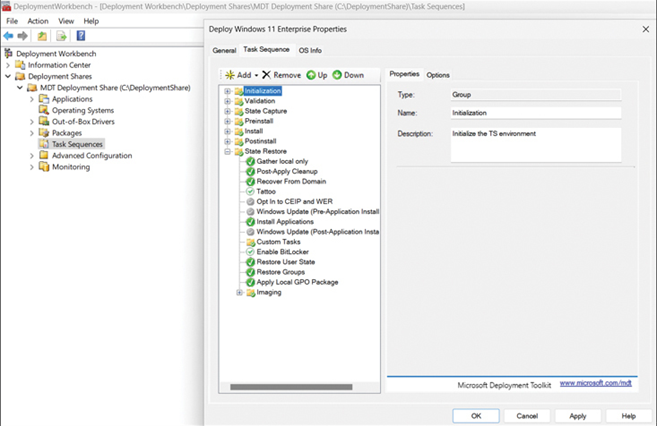Image resolution: width=657 pixels, height=429 pixels.
Task: Click the Deployment Workbench root icon
Action: (8, 53)
